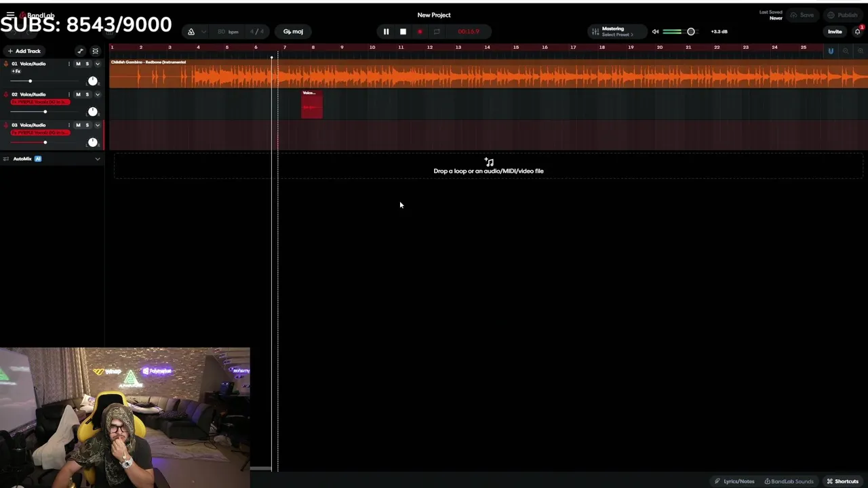The image size is (868, 488).
Task: Click the add loop or file icon in drop zone
Action: click(489, 162)
